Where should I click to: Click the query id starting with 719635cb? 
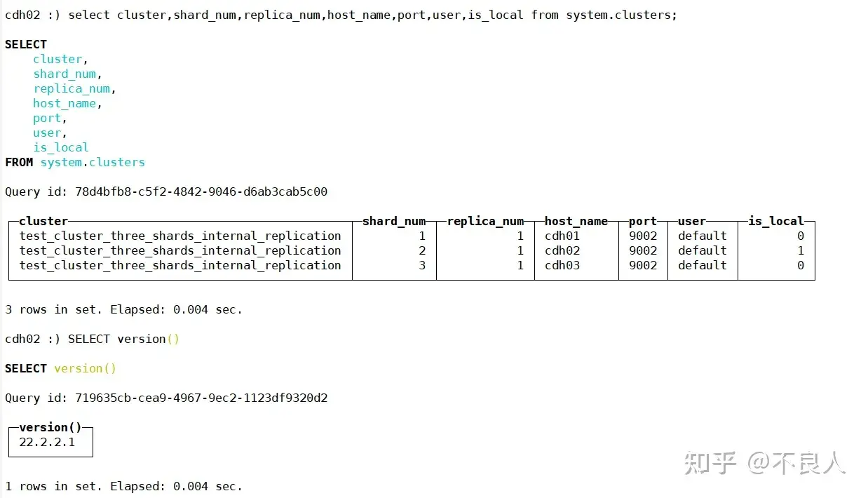(201, 398)
